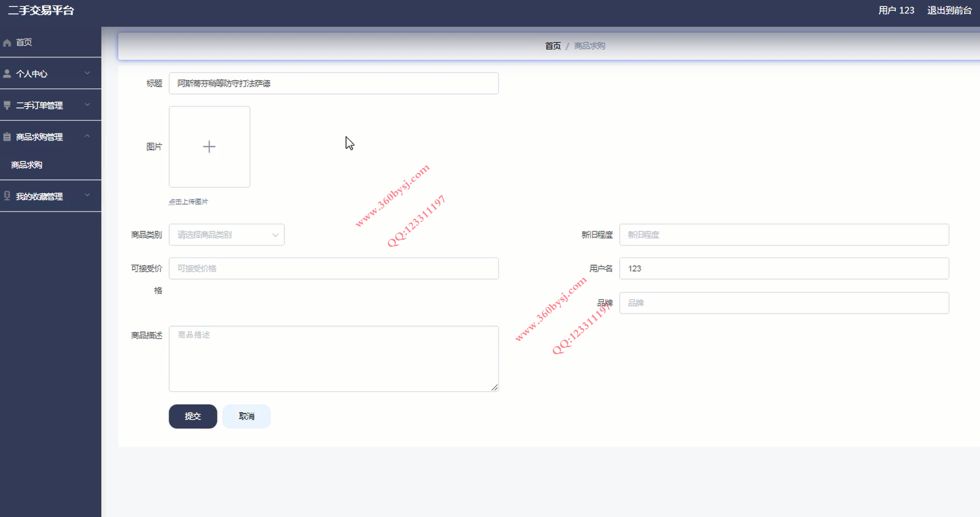The width and height of the screenshot is (980, 517).
Task: Open the 商品类别 dropdown
Action: pos(227,235)
